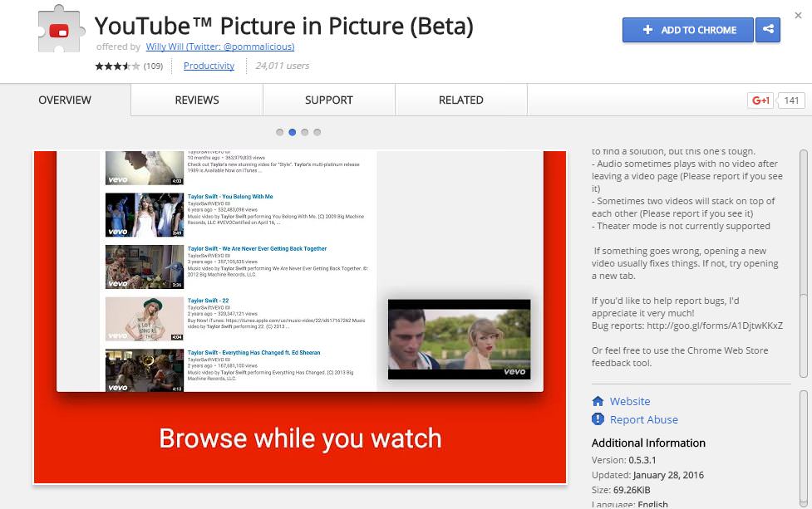Open the Productivity category link
This screenshot has height=509, width=812.
click(209, 66)
